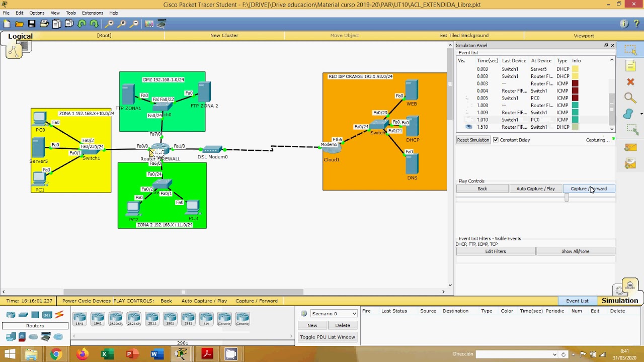Uncheck the Constant Delay checkbox
The width and height of the screenshot is (644, 362).
coord(496,140)
